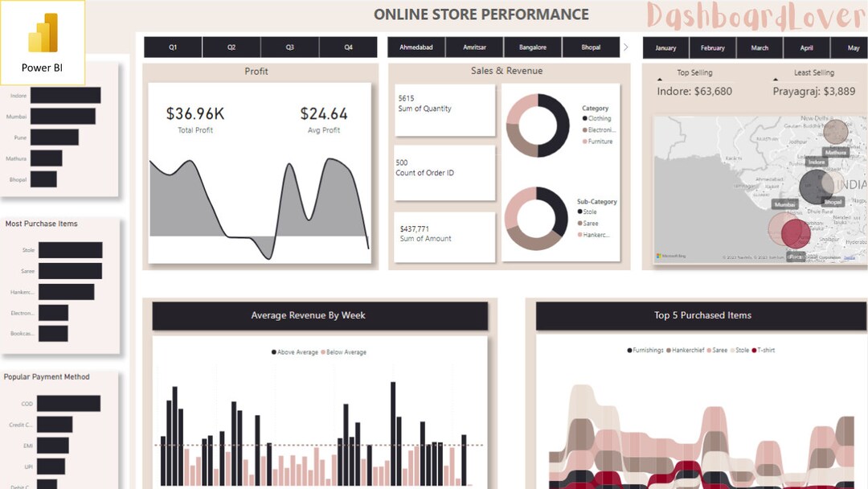868x489 pixels.
Task: Toggle the Below Average legend item
Action: click(346, 351)
